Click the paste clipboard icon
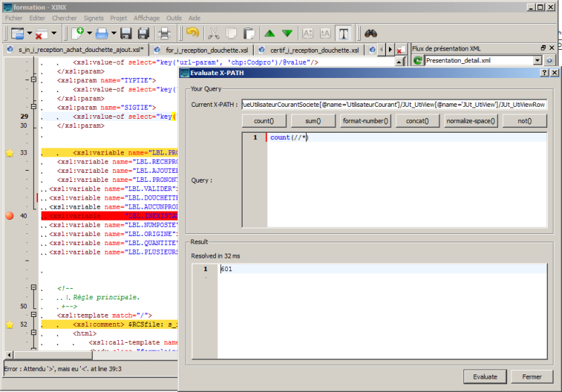This screenshot has height=392, width=562. (x=249, y=34)
